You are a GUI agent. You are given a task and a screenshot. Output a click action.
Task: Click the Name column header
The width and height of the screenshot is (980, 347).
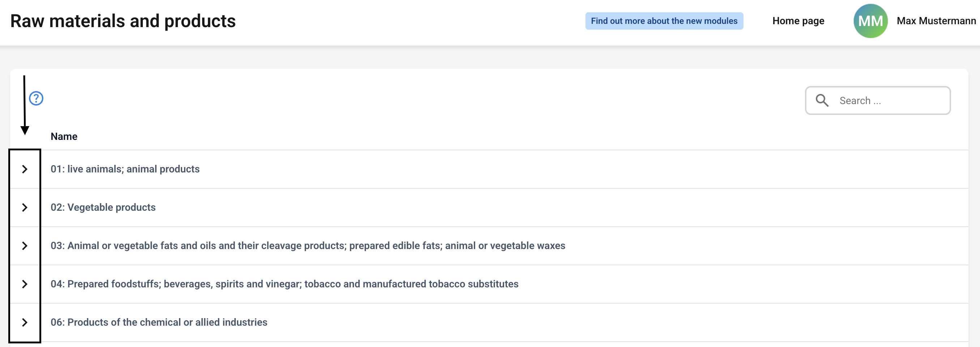point(64,136)
